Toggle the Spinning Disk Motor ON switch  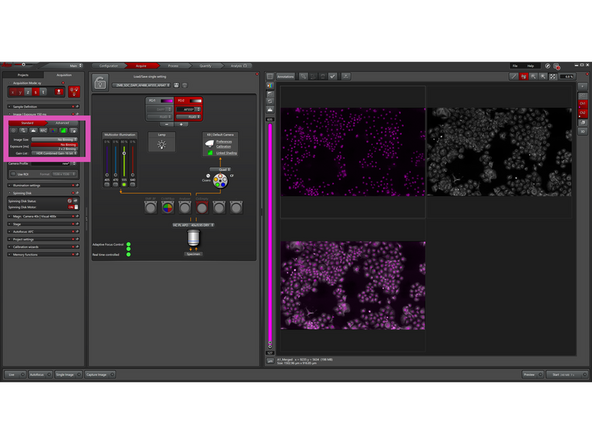[73, 207]
